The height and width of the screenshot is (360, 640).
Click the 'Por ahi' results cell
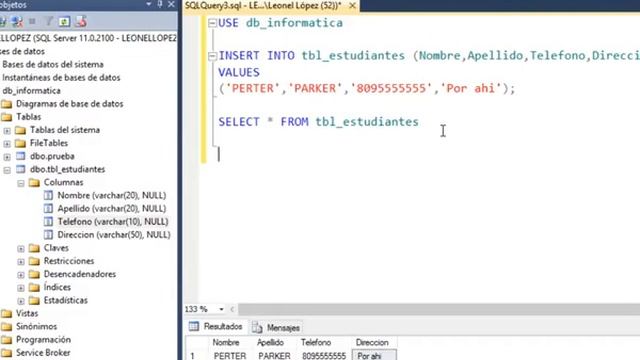[374, 355]
